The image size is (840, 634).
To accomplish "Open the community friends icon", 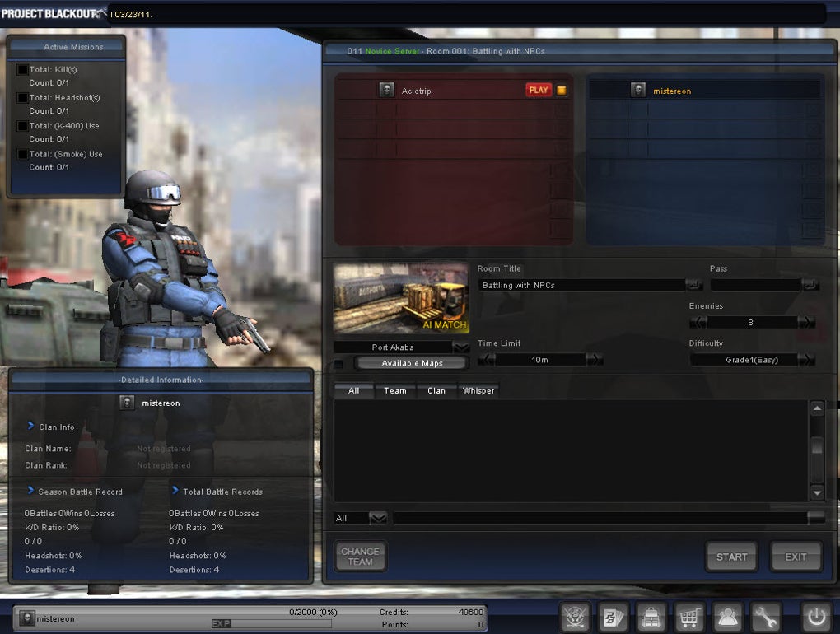I will point(727,618).
